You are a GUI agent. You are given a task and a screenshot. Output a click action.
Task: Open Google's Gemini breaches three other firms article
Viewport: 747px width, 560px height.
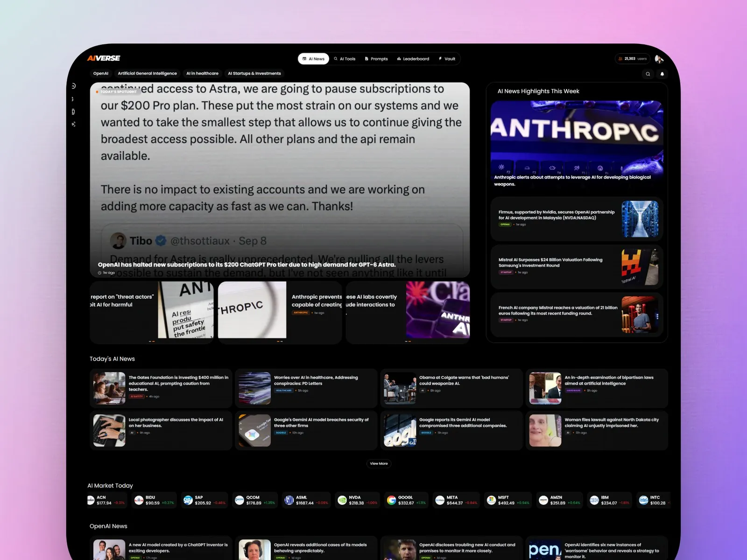[306, 430]
